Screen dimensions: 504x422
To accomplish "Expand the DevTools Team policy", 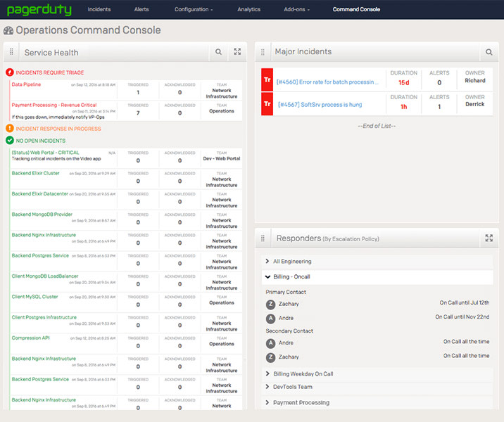I will pyautogui.click(x=377, y=387).
